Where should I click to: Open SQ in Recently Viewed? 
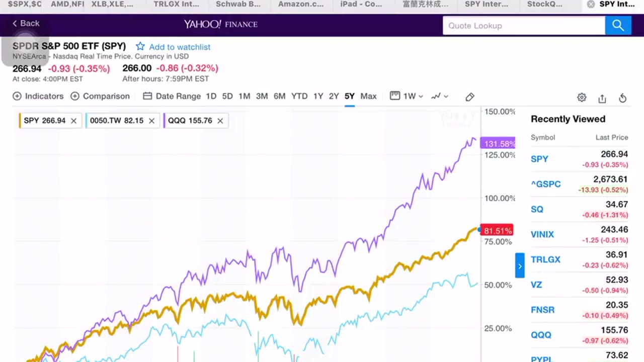tap(537, 209)
